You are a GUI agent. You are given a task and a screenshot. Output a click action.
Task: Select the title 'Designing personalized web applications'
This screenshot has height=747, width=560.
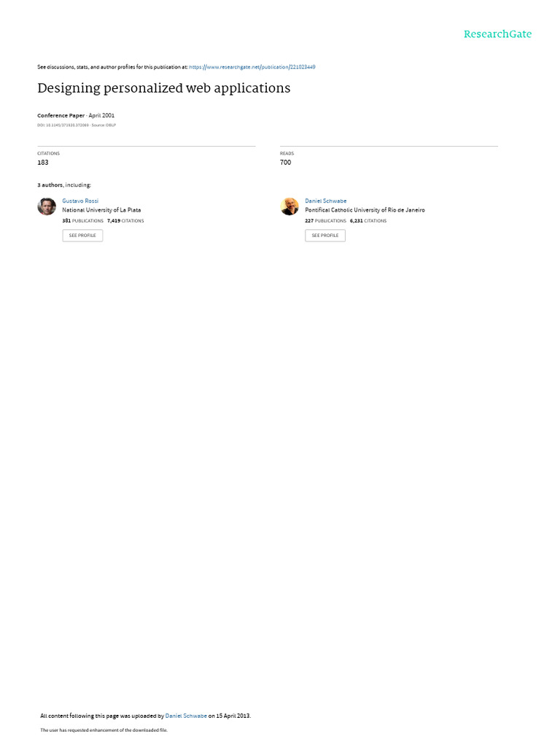pos(164,88)
